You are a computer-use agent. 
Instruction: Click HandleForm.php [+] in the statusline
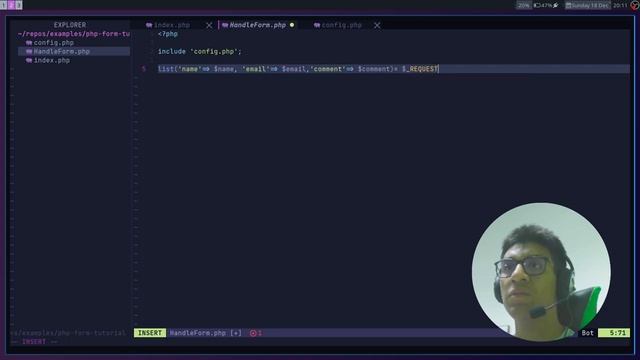click(x=205, y=333)
